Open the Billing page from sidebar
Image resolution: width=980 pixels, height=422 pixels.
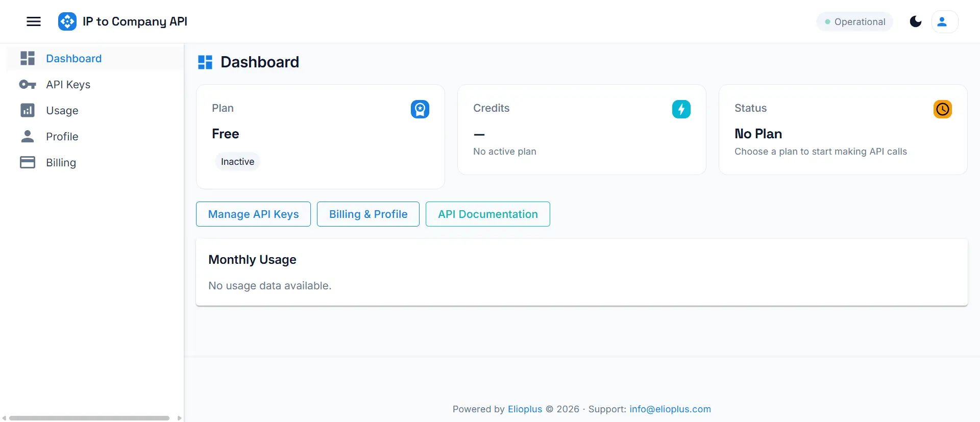(x=95, y=162)
